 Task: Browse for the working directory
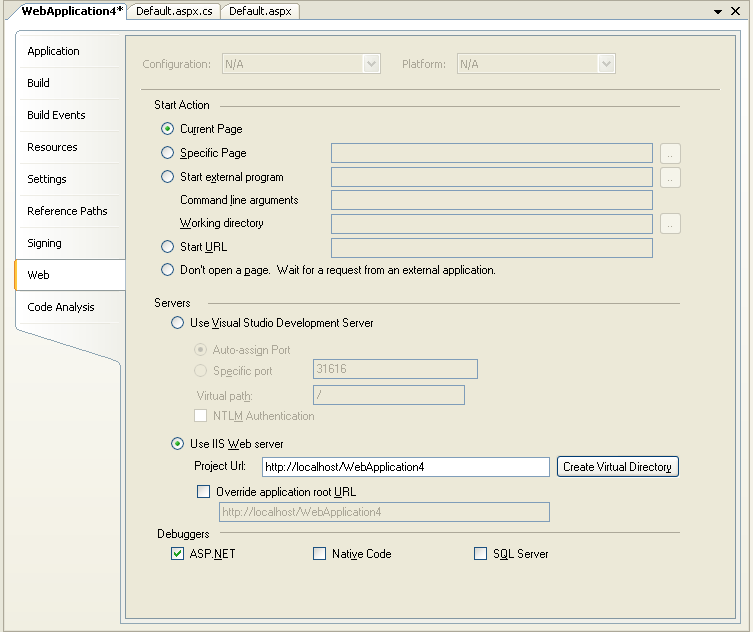coord(670,224)
